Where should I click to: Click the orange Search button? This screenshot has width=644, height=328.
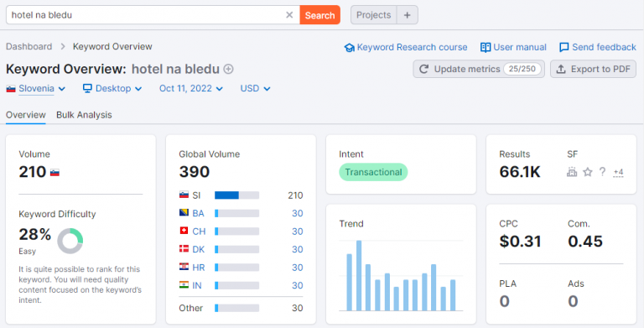320,15
